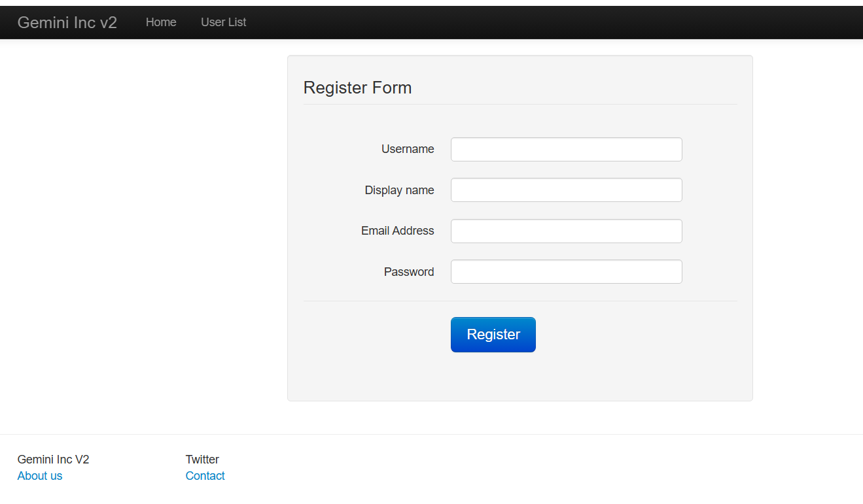
Task: Click the divider line above the Register button
Action: click(520, 301)
